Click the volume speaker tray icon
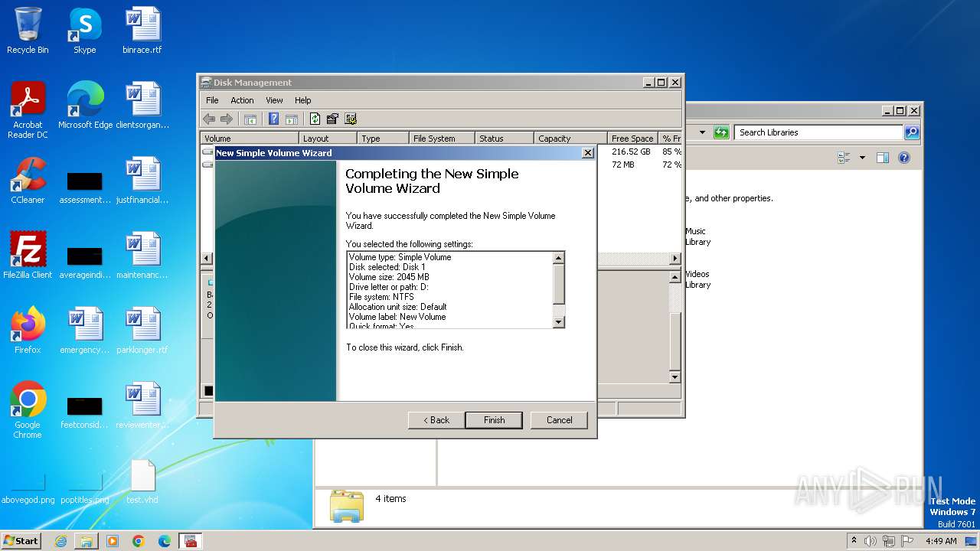This screenshot has width=980, height=551. [871, 541]
